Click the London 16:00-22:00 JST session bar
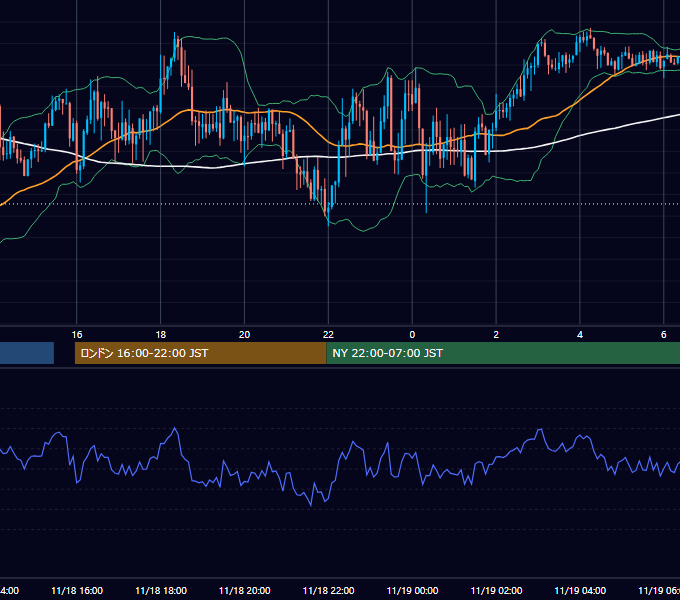This screenshot has width=680, height=600. [200, 353]
